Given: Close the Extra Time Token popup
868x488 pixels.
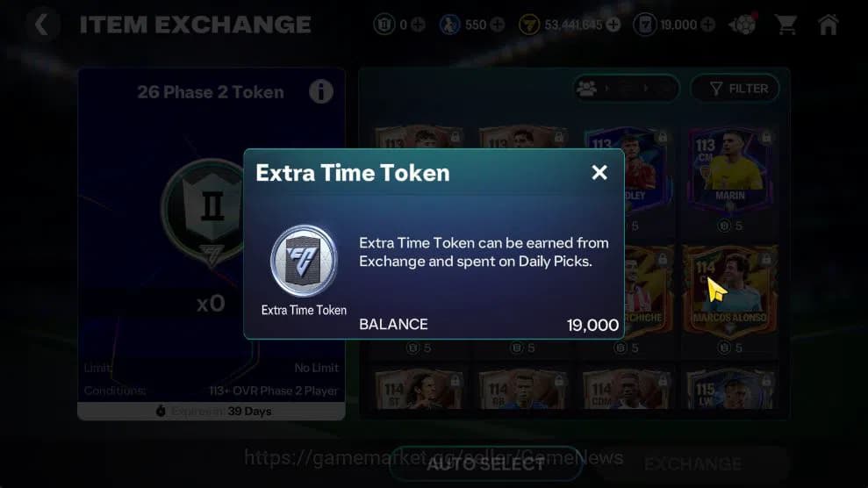Looking at the screenshot, I should 599,173.
